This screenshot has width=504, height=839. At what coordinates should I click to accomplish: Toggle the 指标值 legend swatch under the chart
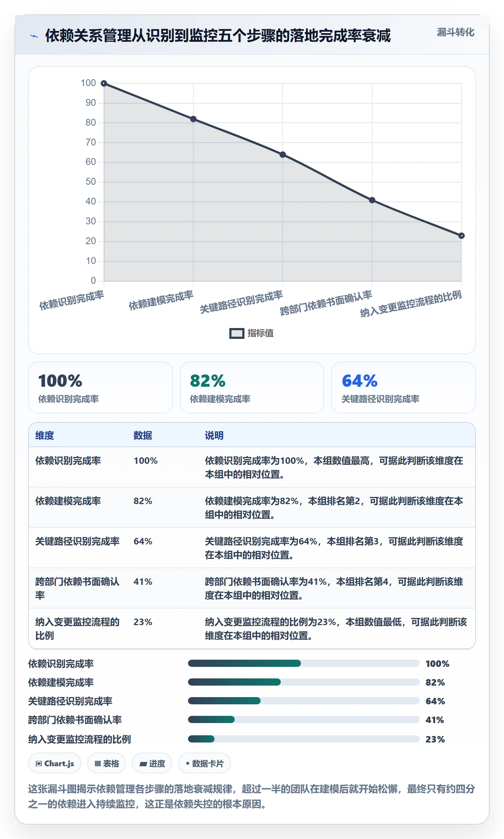coord(237,333)
